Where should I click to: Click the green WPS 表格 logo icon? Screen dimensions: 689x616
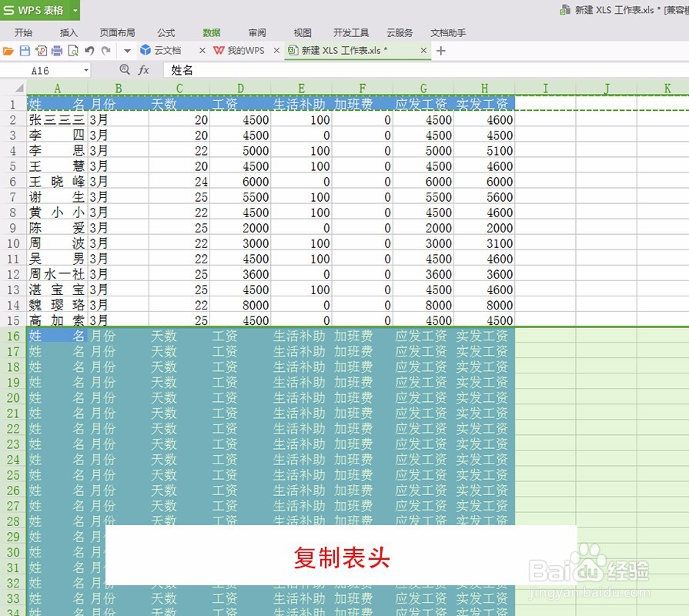tap(9, 10)
